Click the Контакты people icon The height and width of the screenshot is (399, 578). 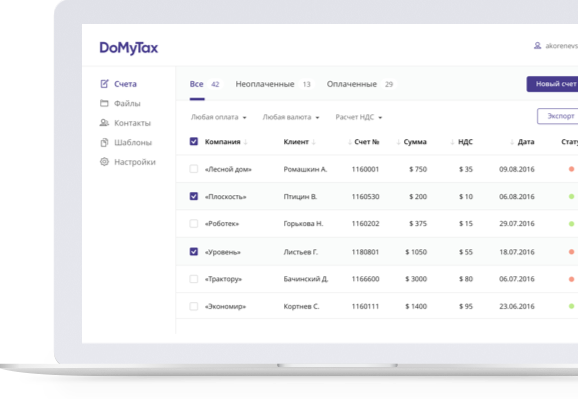point(104,123)
